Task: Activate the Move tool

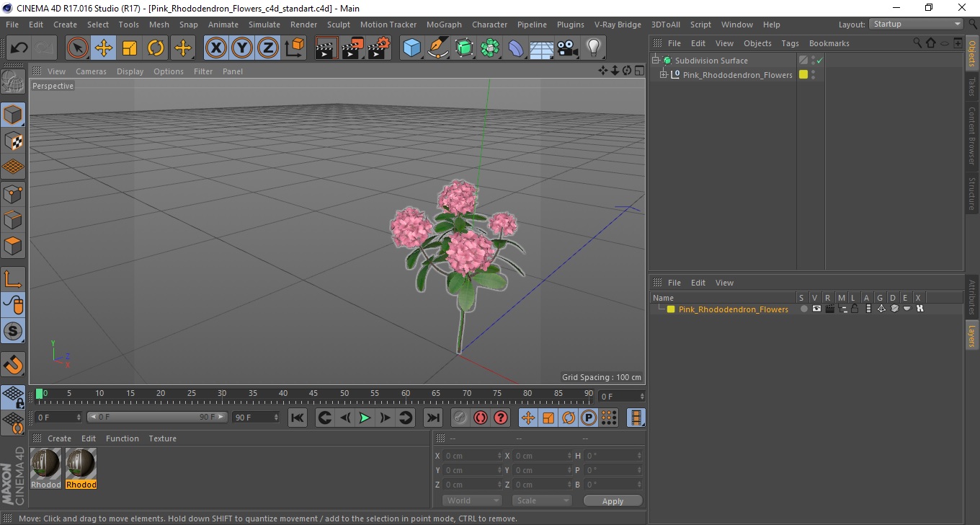Action: tap(104, 48)
